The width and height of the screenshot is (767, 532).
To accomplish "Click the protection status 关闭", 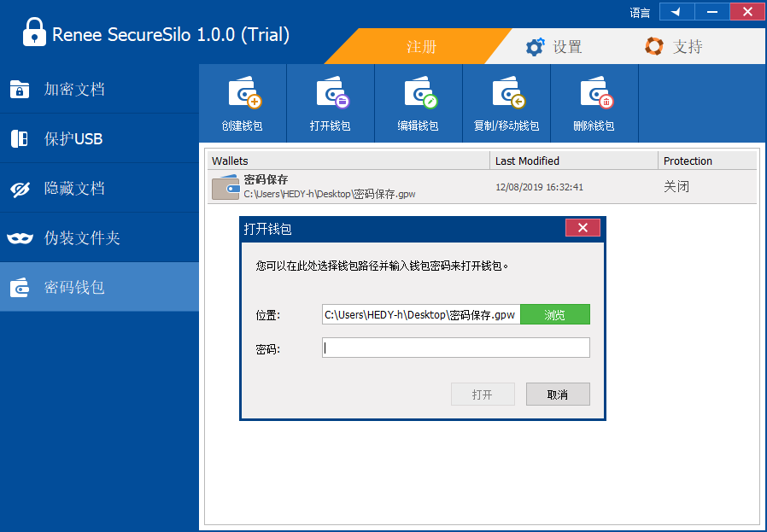I will click(x=676, y=186).
